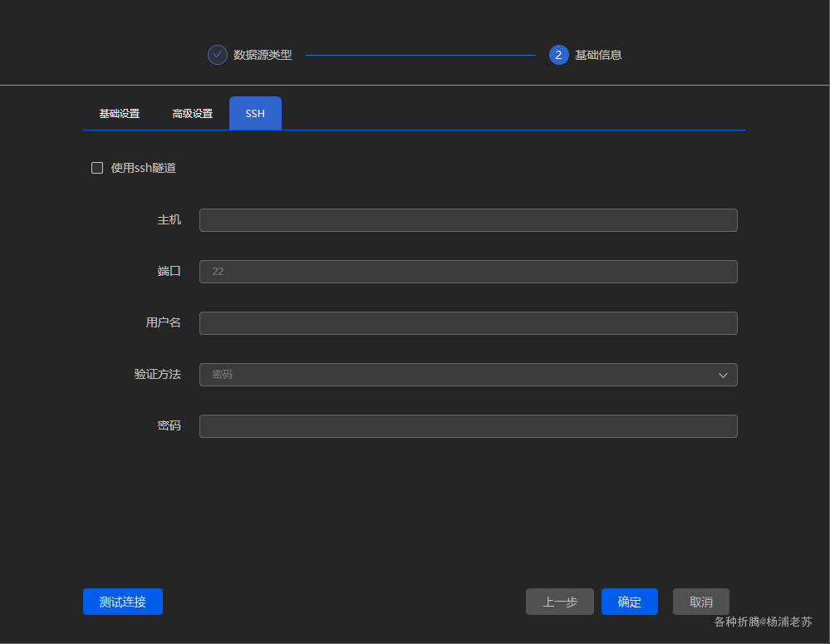The image size is (830, 644).
Task: Click the 验证方法 dropdown chevron arrow
Action: click(723, 375)
